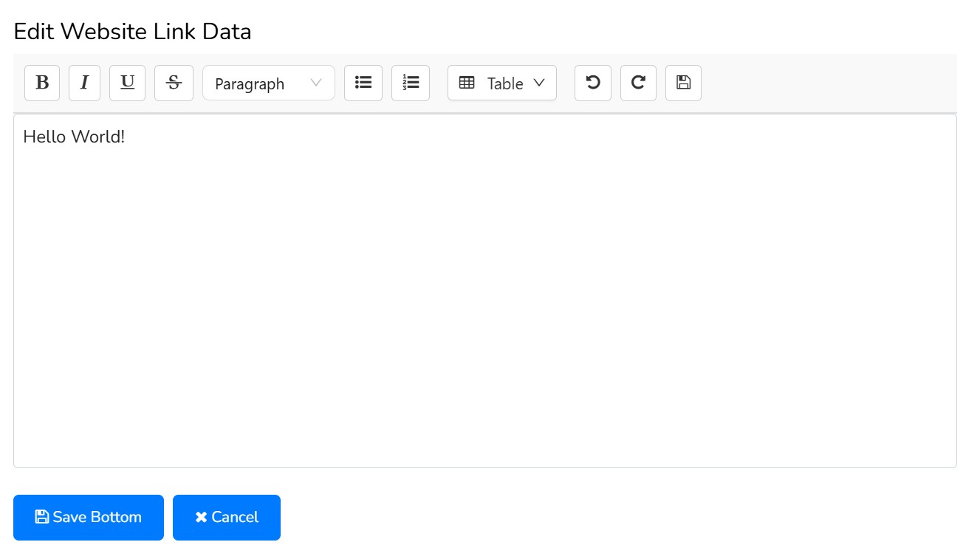The width and height of the screenshot is (980, 559).
Task: Enable underline formatting in the toolbar
Action: pos(127,83)
